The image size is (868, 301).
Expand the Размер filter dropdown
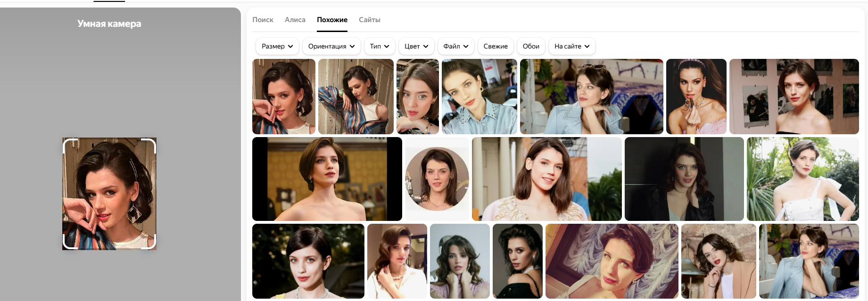277,46
